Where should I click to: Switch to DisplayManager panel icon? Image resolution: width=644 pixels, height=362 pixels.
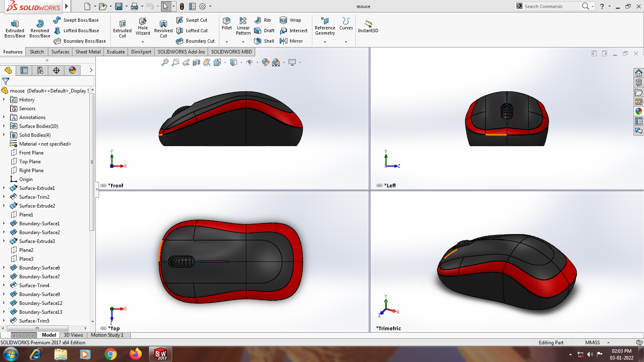tap(72, 70)
